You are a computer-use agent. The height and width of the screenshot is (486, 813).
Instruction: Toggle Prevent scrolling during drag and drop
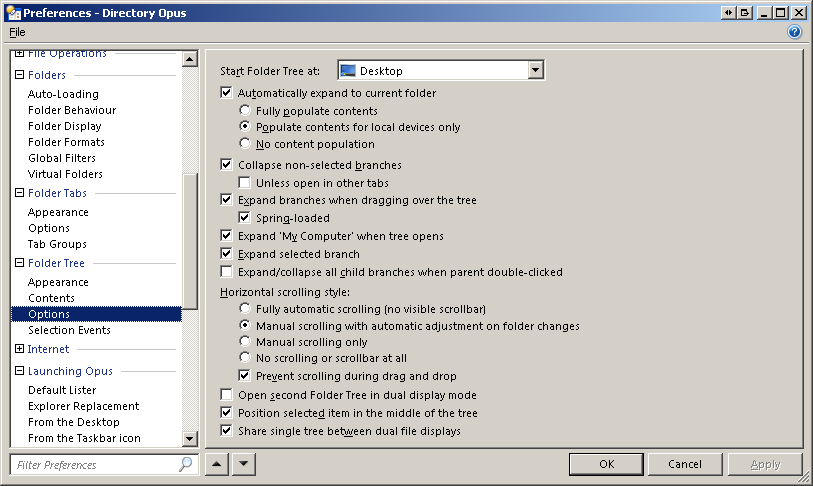point(244,376)
